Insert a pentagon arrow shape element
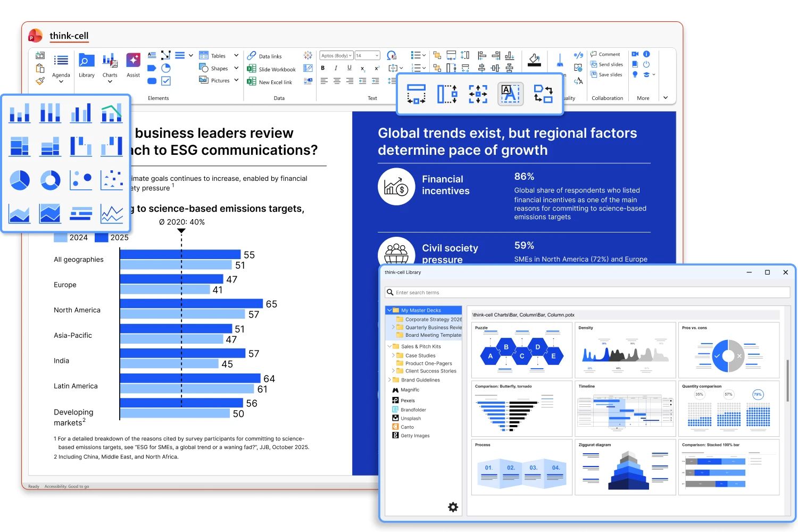This screenshot has width=798, height=532. coord(152,68)
